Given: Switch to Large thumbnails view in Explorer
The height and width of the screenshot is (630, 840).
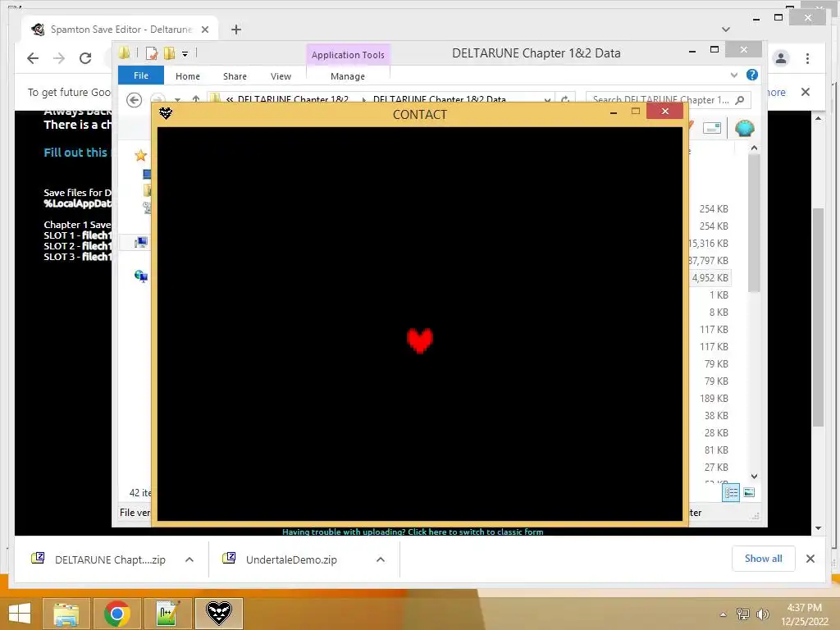Looking at the screenshot, I should 749,492.
